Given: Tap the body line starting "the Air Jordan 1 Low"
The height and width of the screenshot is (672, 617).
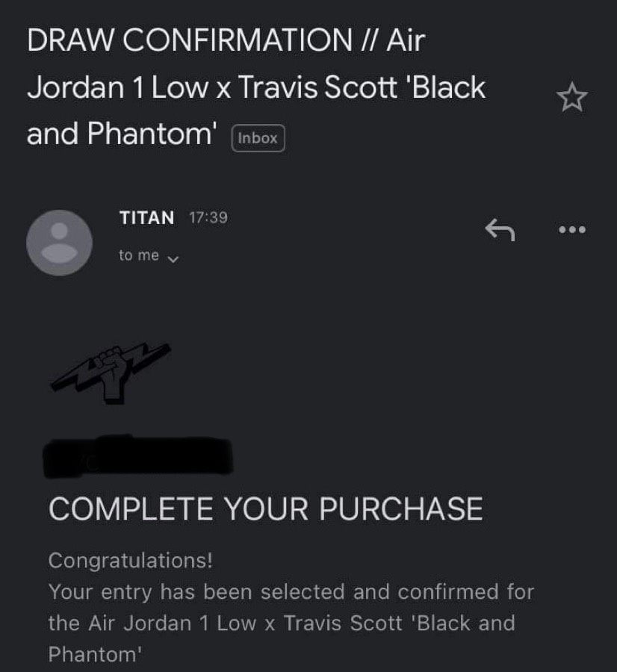Looking at the screenshot, I should click(x=282, y=623).
